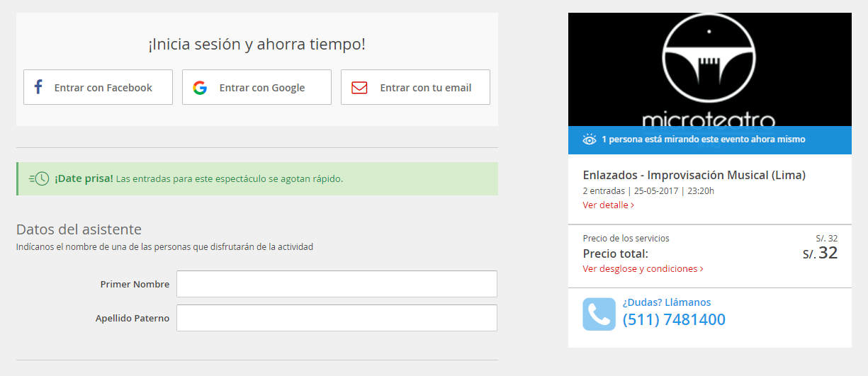
Task: Choose Entrar con tu email button
Action: point(415,87)
